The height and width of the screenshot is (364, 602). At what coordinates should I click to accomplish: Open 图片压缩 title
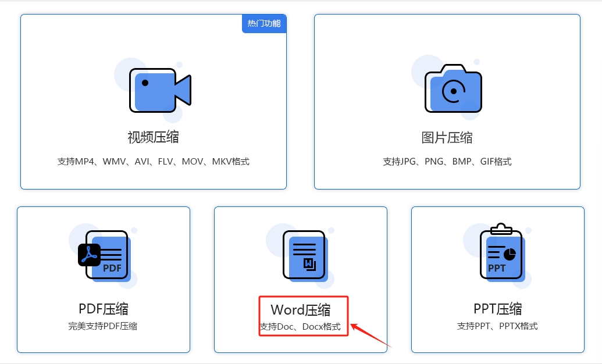coord(447,137)
